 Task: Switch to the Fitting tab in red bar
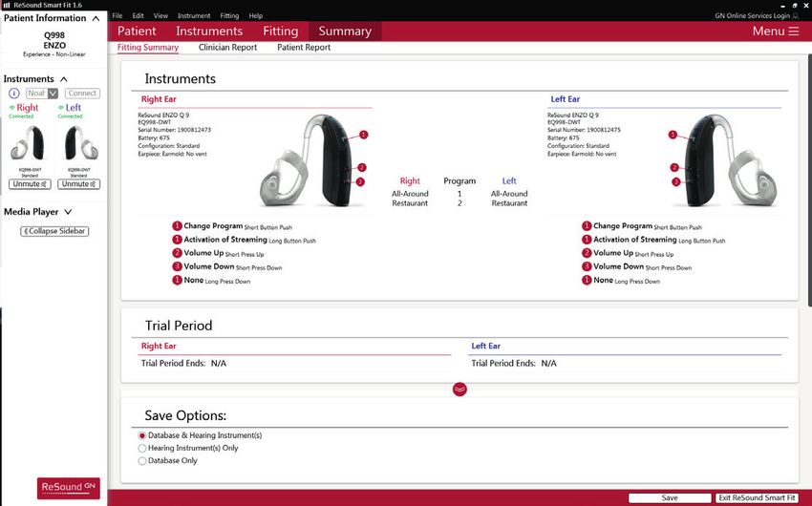click(x=280, y=32)
